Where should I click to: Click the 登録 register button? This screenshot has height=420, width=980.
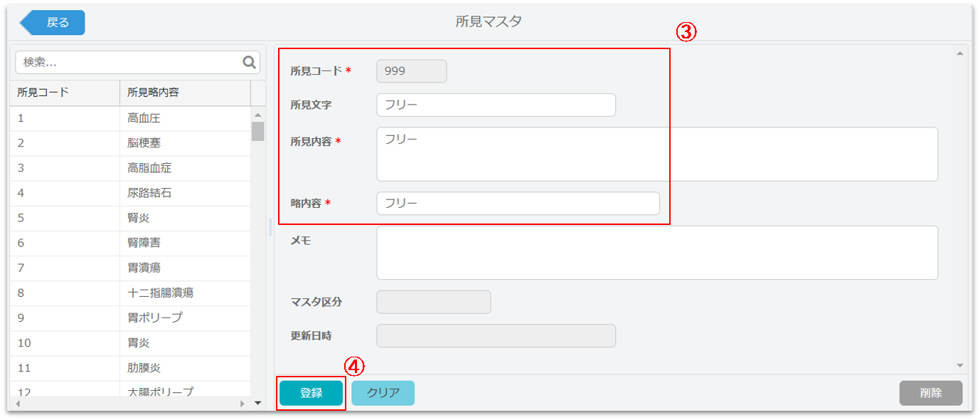click(311, 393)
